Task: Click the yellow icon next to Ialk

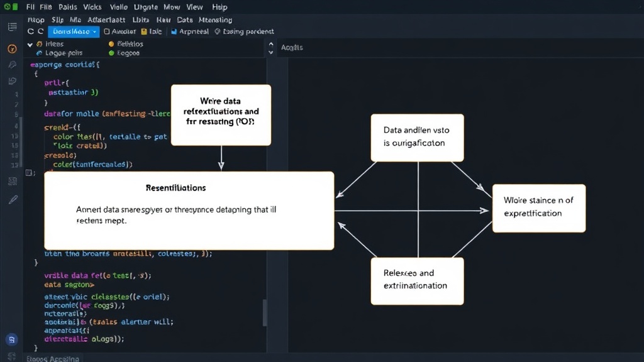Action: click(x=144, y=31)
